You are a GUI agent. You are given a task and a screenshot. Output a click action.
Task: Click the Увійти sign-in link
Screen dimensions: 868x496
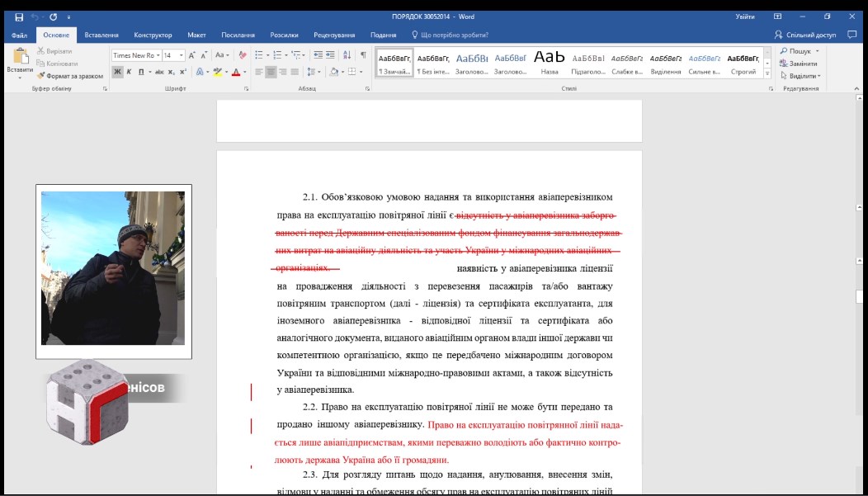(744, 17)
